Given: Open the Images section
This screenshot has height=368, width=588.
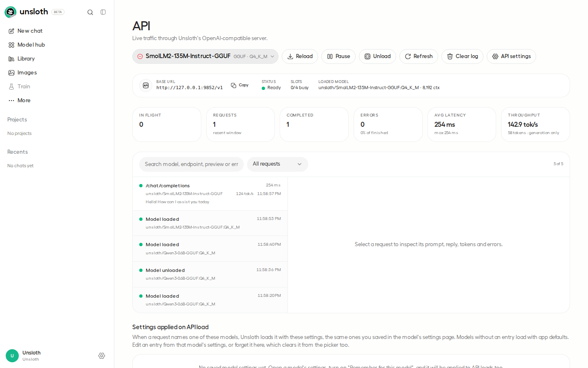Looking at the screenshot, I should 57,72.
